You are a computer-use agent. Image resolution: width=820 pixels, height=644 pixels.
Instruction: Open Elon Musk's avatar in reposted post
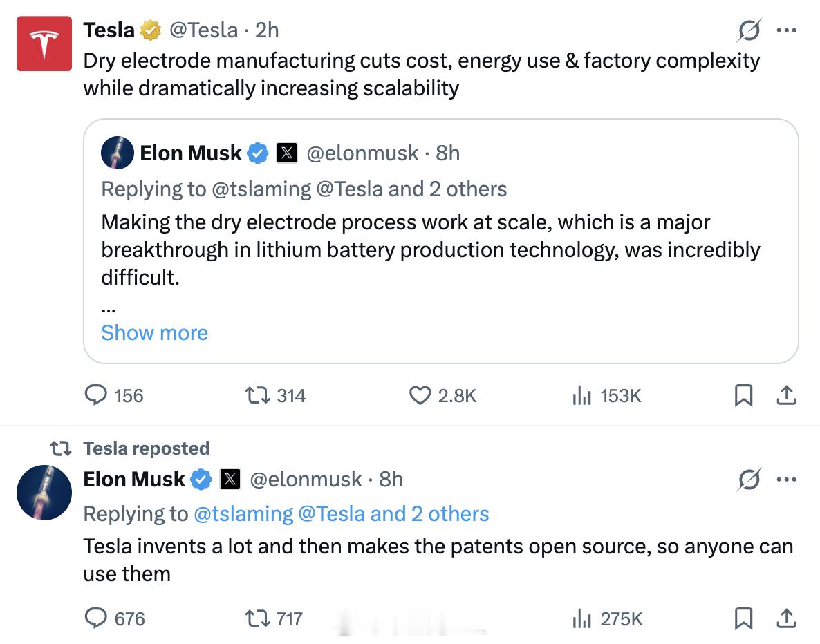pyautogui.click(x=44, y=492)
